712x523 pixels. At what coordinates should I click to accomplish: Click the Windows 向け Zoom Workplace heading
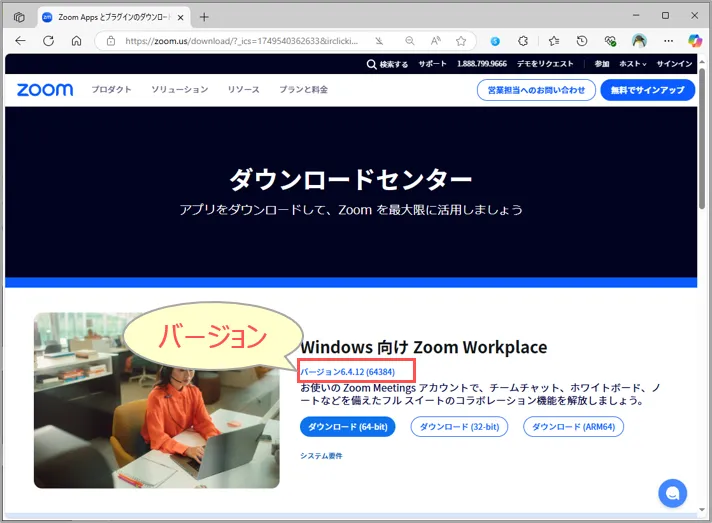[424, 347]
